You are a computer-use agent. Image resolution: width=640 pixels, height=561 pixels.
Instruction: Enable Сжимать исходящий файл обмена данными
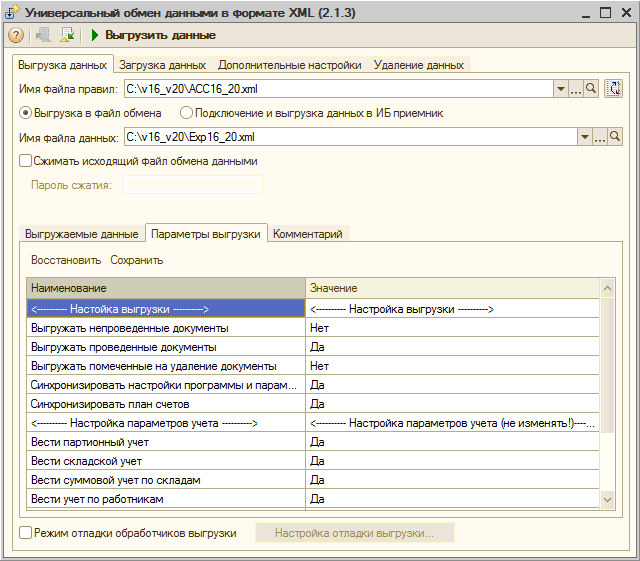coord(26,160)
